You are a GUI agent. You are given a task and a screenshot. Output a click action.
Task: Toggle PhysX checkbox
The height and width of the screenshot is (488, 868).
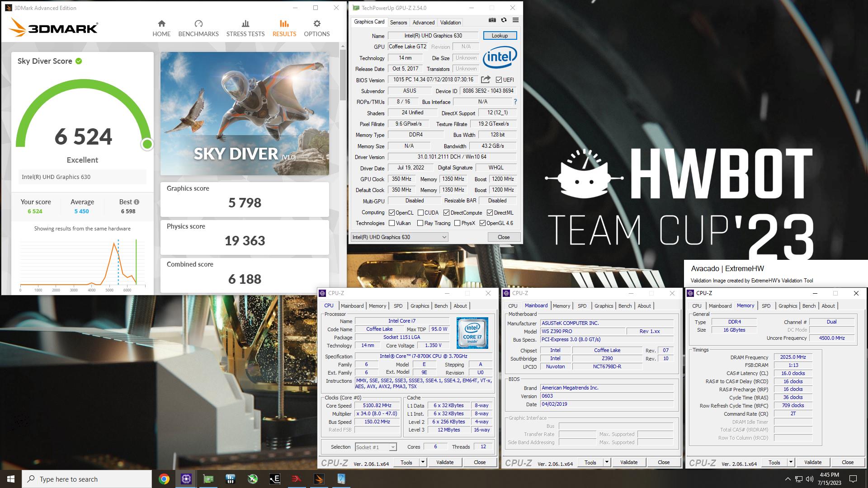coord(457,223)
